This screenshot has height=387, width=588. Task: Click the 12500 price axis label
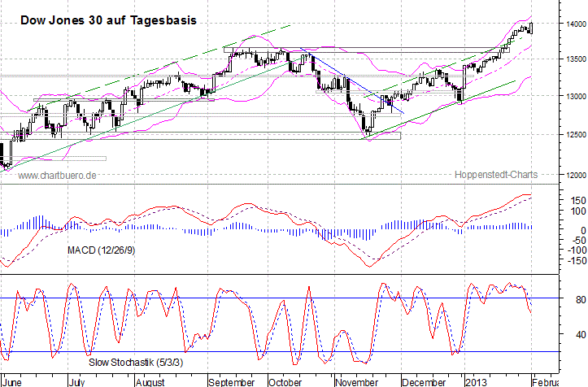[x=577, y=135]
